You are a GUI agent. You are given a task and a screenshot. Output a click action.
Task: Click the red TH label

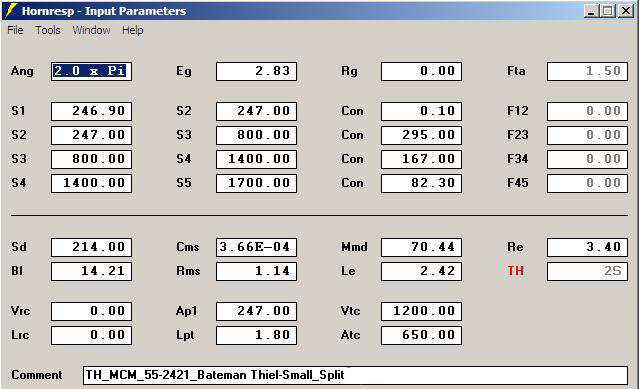coord(516,271)
